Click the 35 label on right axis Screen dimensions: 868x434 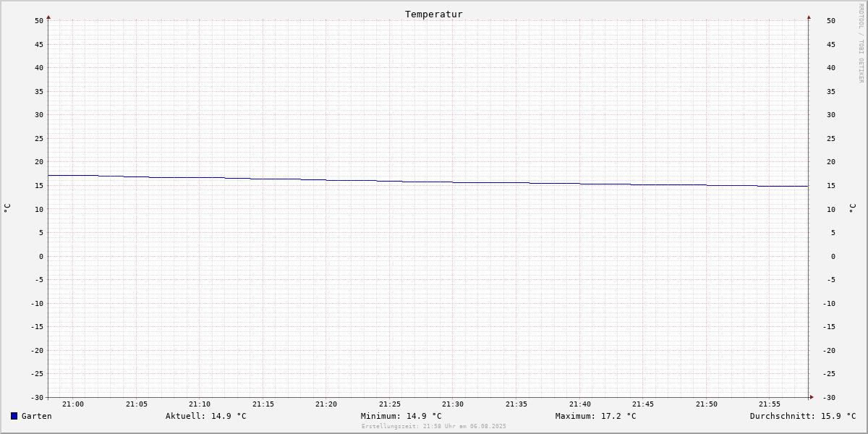[x=831, y=92]
